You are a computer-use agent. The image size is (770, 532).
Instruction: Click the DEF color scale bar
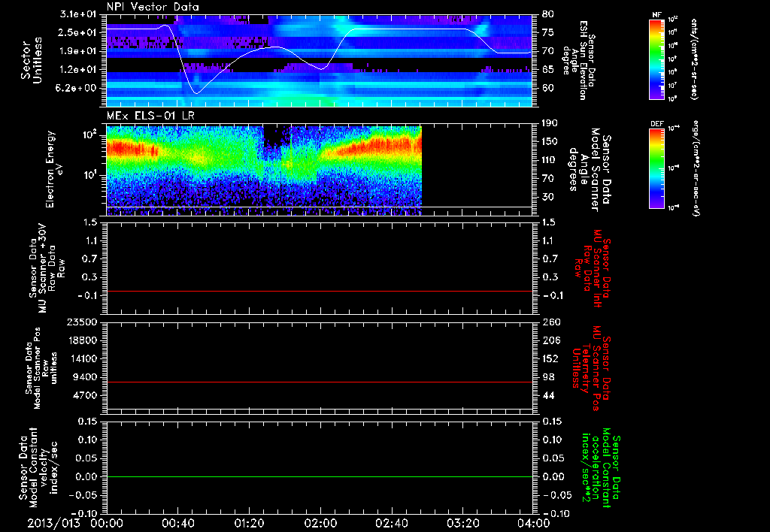tap(657, 168)
